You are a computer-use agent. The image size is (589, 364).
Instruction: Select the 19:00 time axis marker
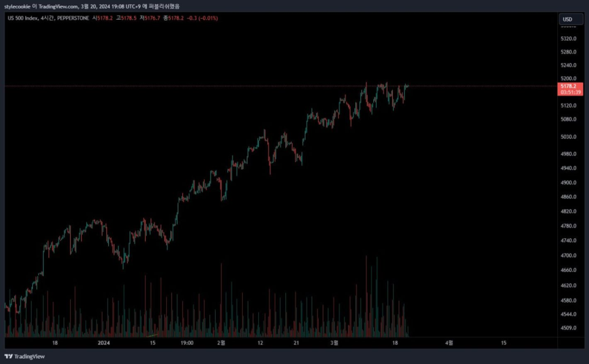[186, 343]
